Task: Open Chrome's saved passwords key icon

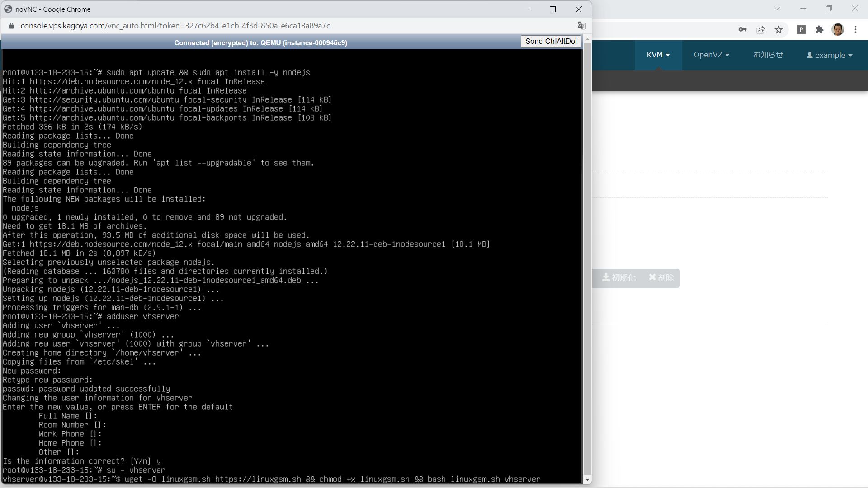Action: pyautogui.click(x=742, y=29)
